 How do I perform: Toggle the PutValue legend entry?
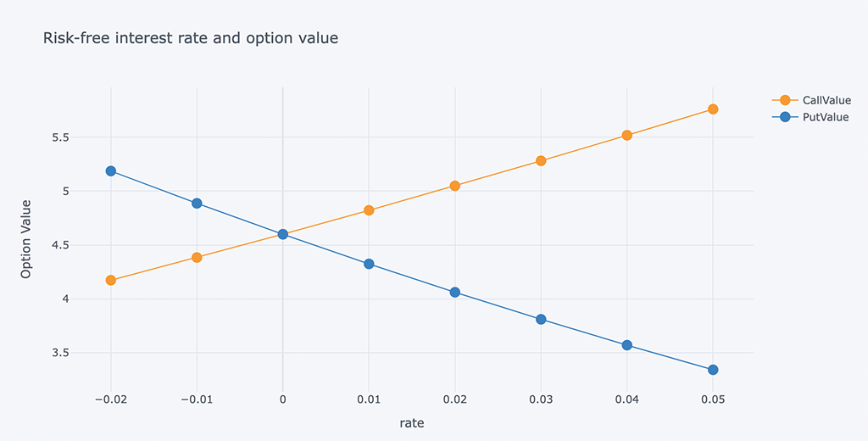click(x=825, y=118)
